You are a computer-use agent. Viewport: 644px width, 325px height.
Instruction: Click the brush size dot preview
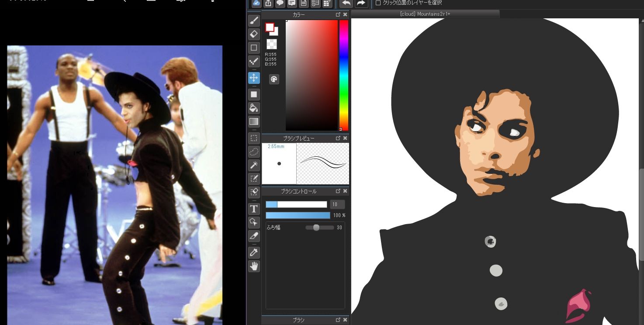pos(279,164)
